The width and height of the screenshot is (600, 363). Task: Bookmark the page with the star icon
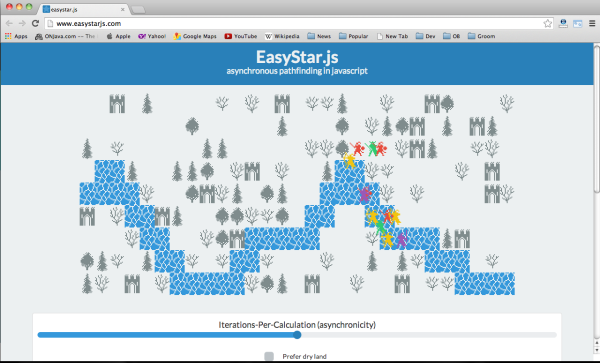coord(548,23)
